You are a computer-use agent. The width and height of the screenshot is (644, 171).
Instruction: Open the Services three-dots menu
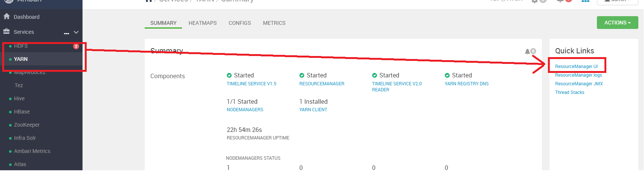(66, 33)
